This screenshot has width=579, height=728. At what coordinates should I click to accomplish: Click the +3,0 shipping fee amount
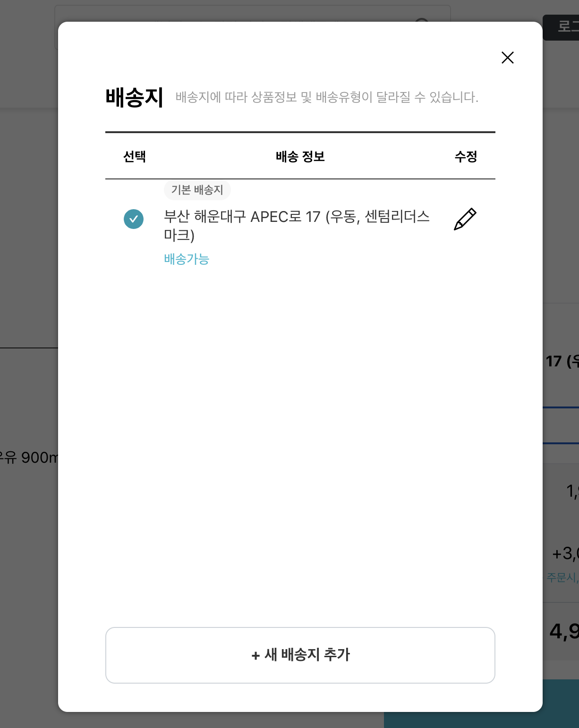click(565, 553)
